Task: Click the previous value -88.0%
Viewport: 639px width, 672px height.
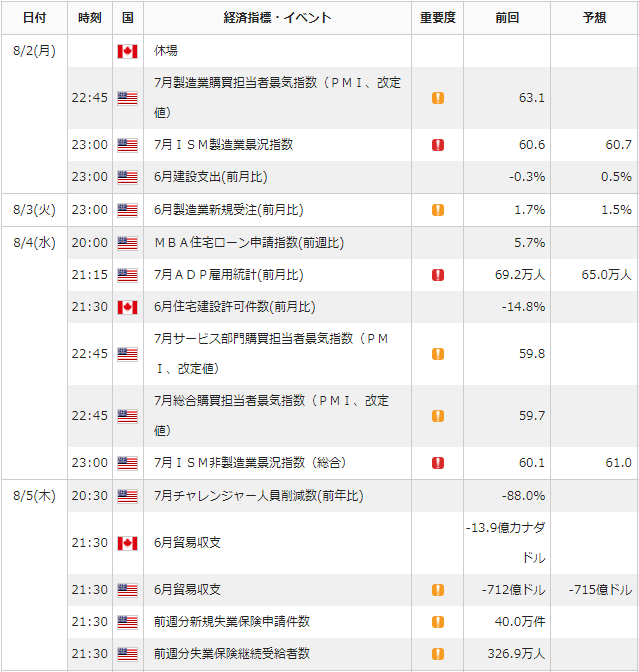Action: 524,496
